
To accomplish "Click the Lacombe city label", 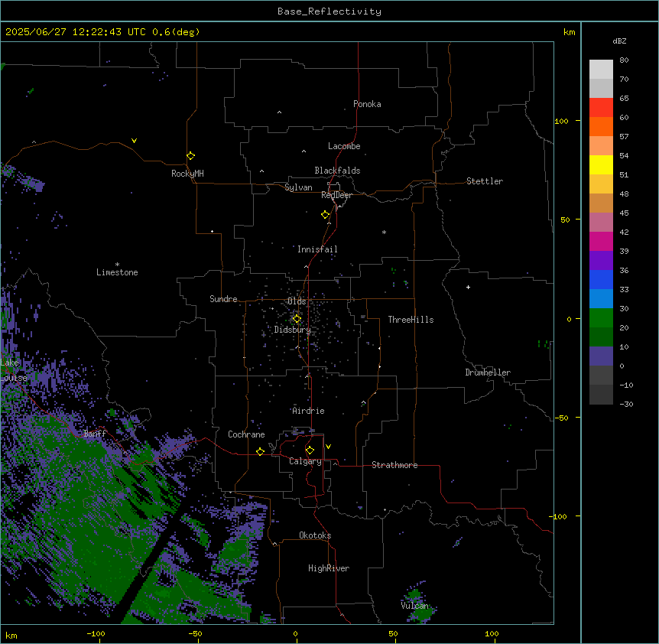I will pyautogui.click(x=344, y=146).
